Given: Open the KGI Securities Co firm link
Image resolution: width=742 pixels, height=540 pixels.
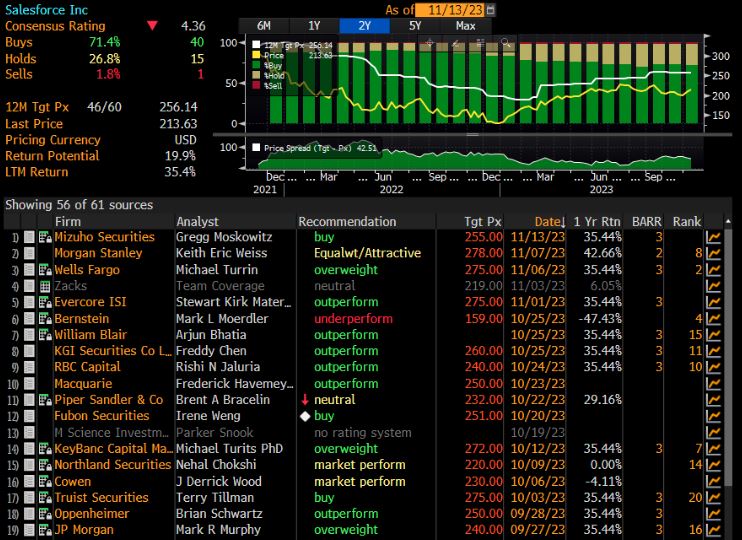Looking at the screenshot, I should coord(113,351).
